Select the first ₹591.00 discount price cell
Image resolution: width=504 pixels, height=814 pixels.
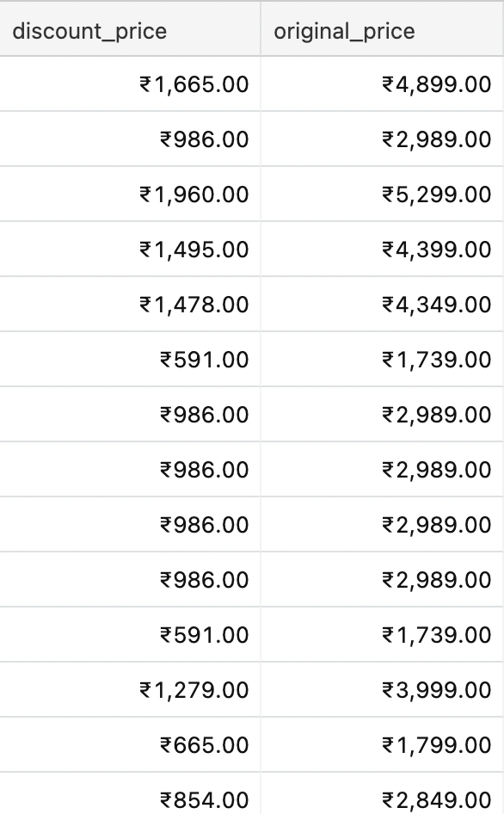coord(130,359)
